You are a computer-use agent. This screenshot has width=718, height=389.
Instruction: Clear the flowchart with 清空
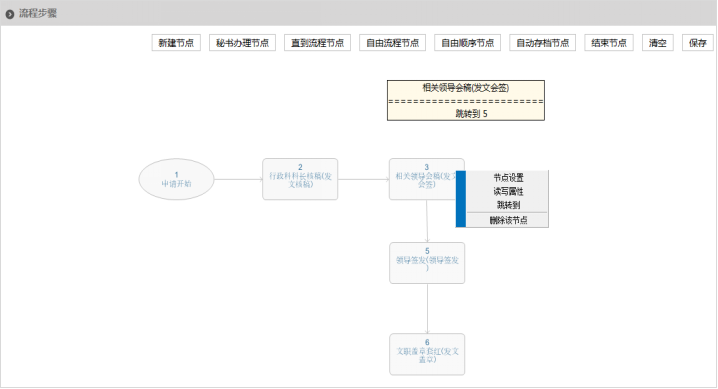point(658,43)
